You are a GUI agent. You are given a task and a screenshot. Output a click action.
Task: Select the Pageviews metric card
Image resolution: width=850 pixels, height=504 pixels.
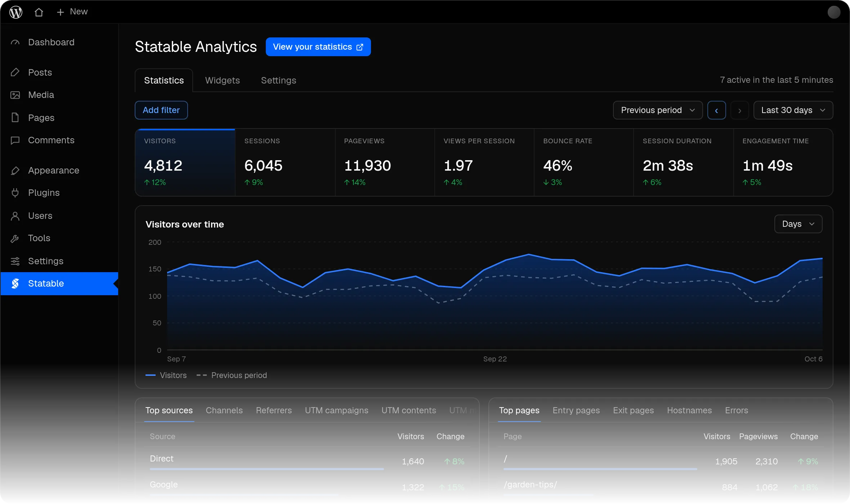[x=385, y=162]
